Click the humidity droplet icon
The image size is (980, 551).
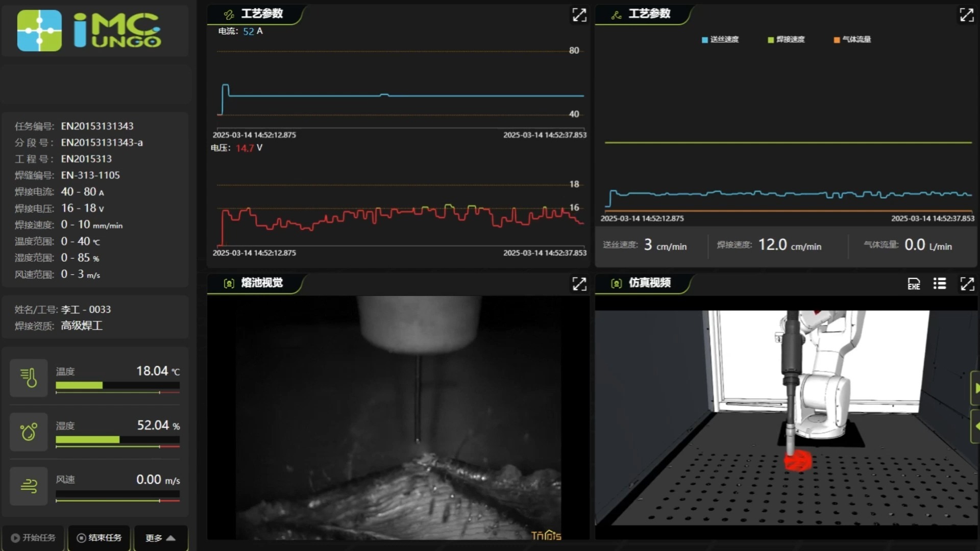(x=29, y=432)
